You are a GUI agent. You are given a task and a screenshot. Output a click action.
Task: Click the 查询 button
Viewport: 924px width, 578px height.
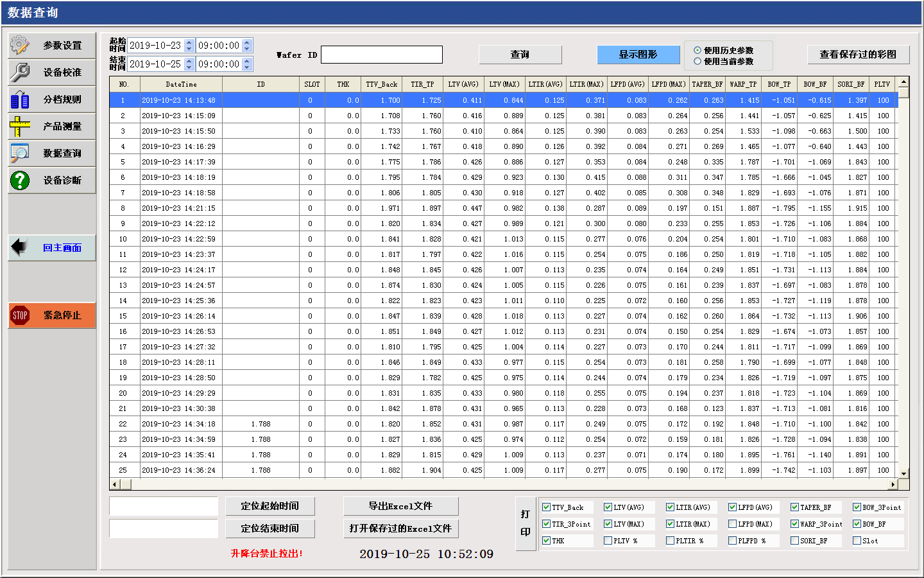click(520, 55)
